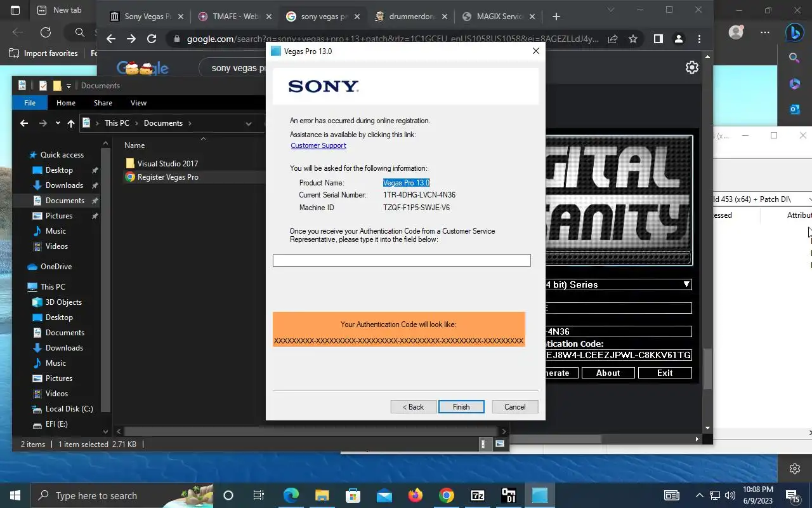
Task: Open Local Disk (C:) in the navigation pane
Action: tap(69, 409)
